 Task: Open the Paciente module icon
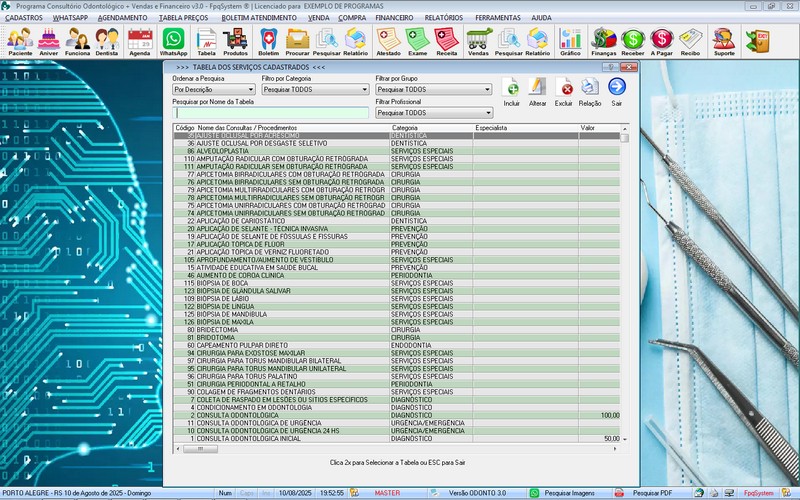pyautogui.click(x=20, y=40)
